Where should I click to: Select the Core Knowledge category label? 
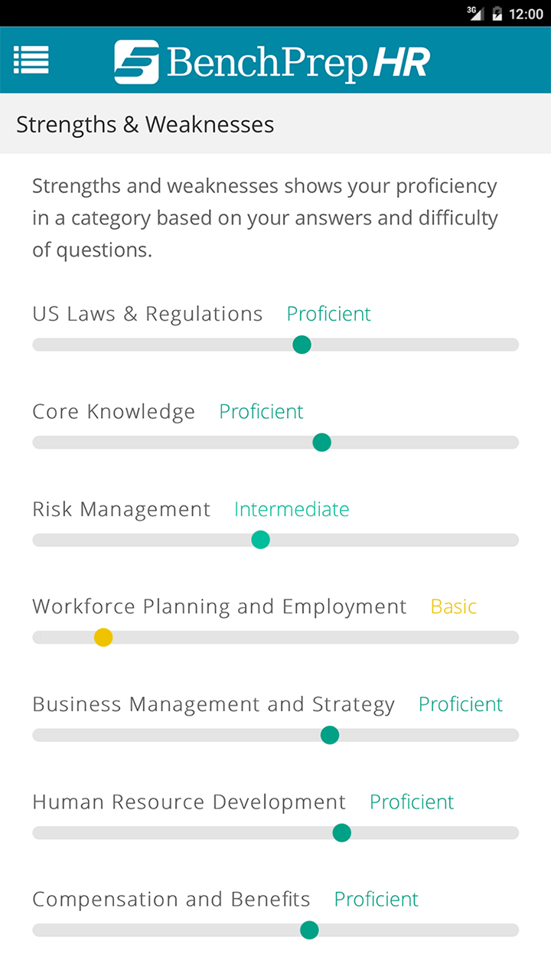(x=113, y=412)
